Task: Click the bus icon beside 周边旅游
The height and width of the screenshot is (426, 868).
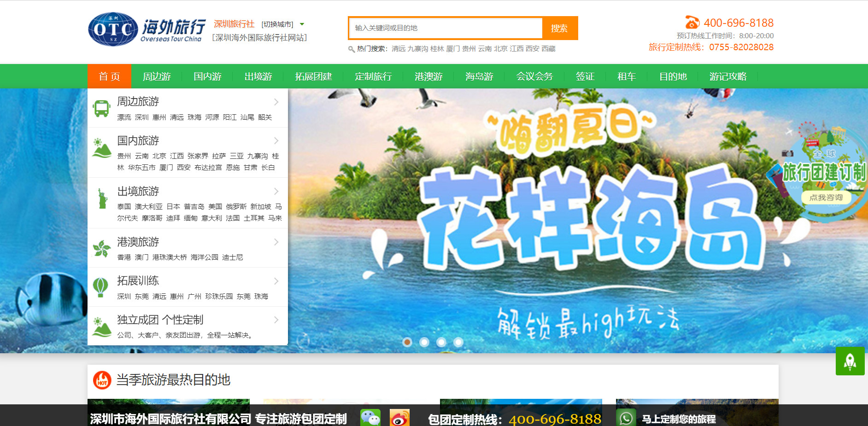Action: (x=101, y=108)
